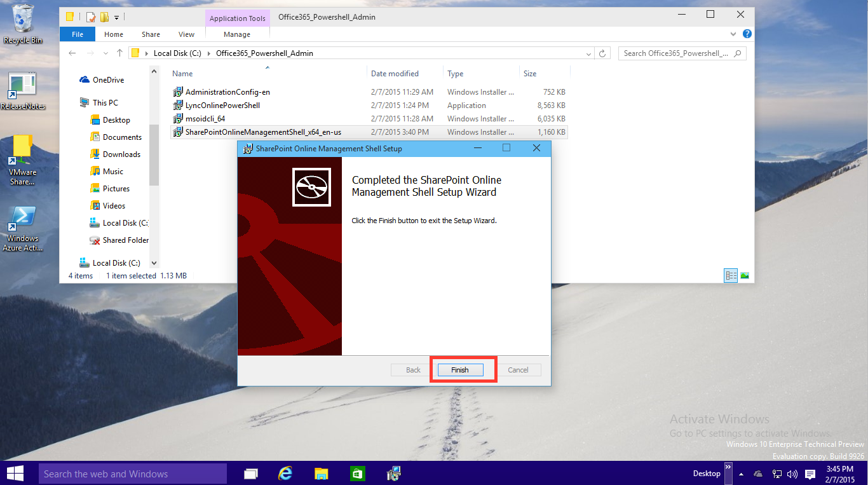Open Desktop folder in navigation pane
The height and width of the screenshot is (485, 868).
coord(110,120)
